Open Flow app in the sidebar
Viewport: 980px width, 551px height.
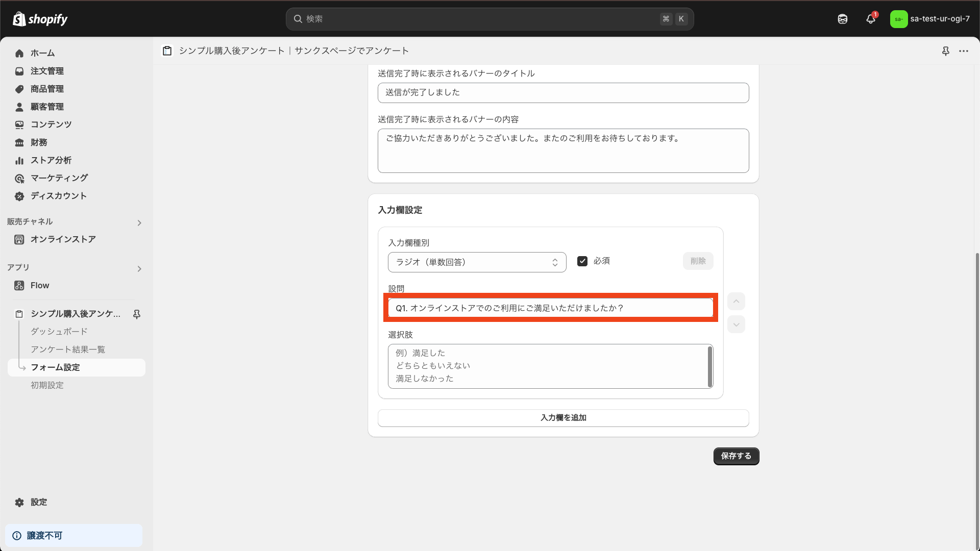tap(40, 286)
